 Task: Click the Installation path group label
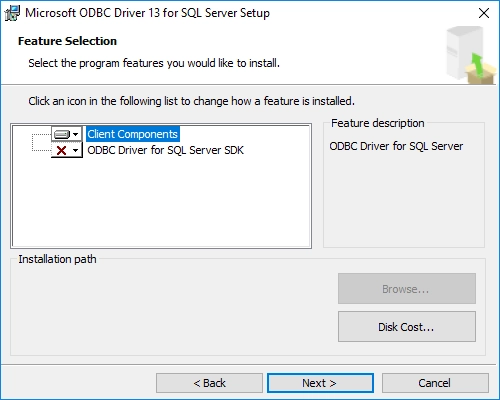(57, 259)
